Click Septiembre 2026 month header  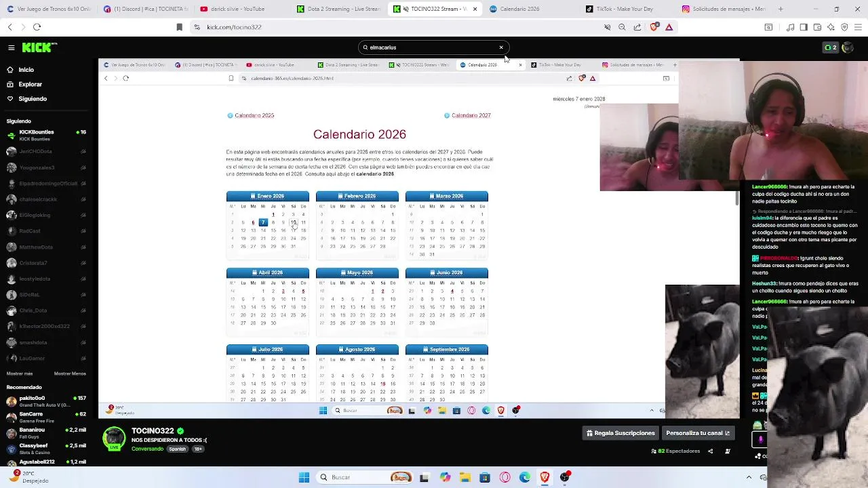tap(447, 349)
